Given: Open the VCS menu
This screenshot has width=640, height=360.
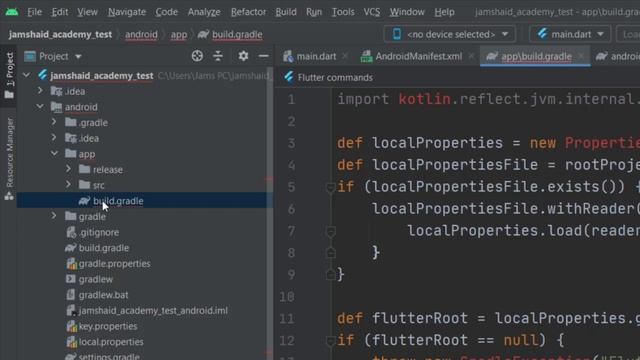Looking at the screenshot, I should [x=371, y=12].
